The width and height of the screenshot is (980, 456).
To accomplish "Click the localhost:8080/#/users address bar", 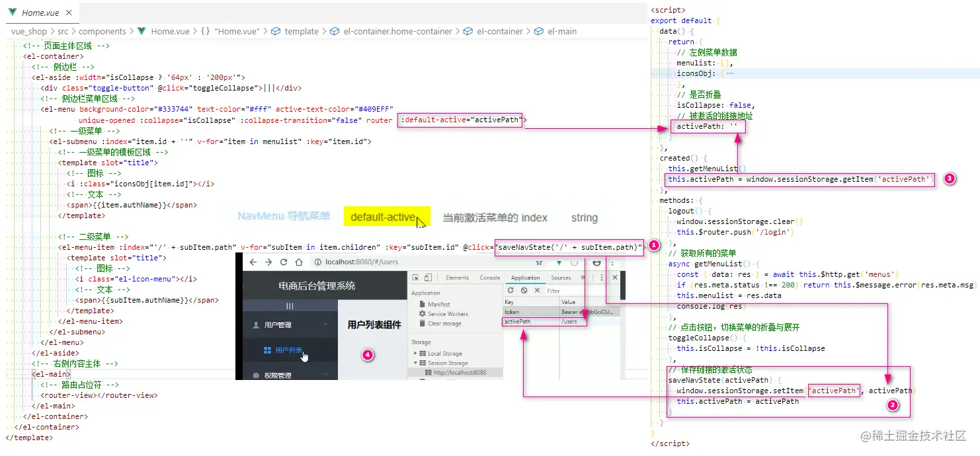I will click(x=362, y=262).
